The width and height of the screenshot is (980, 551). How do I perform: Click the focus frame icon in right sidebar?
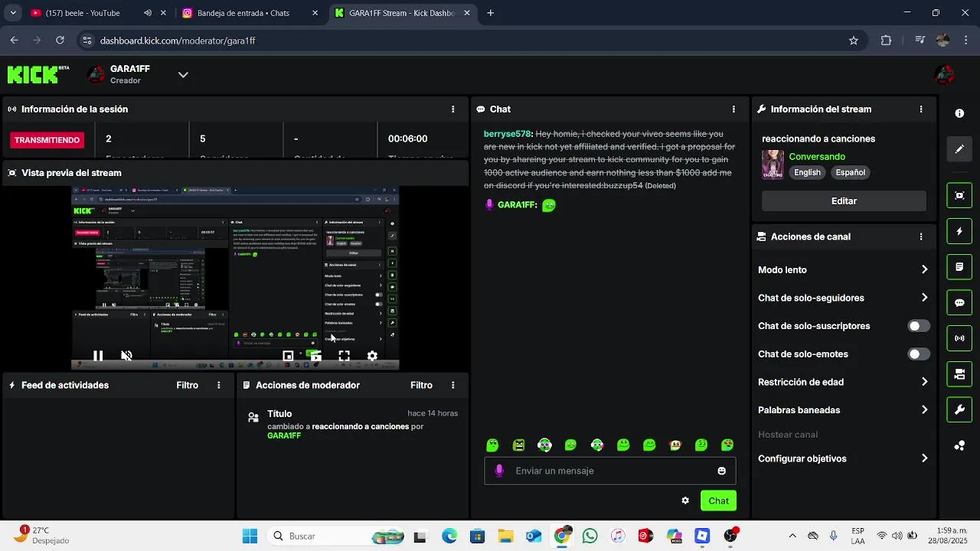pos(959,195)
